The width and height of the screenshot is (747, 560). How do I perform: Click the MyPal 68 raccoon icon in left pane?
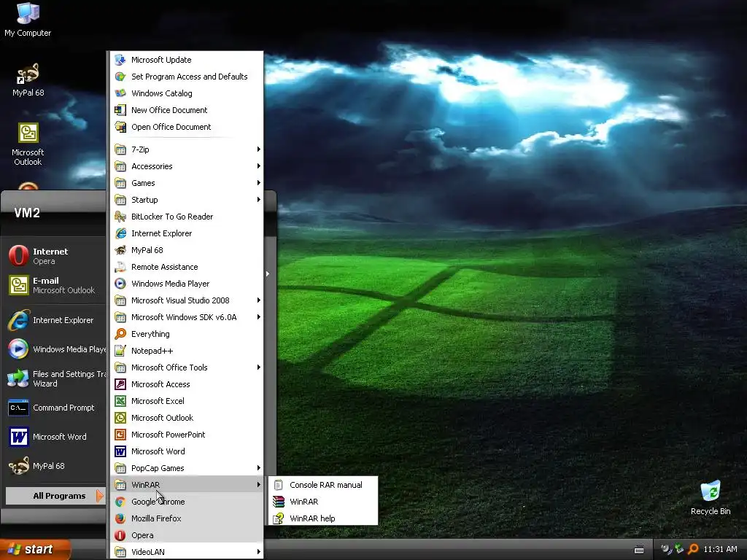18,466
